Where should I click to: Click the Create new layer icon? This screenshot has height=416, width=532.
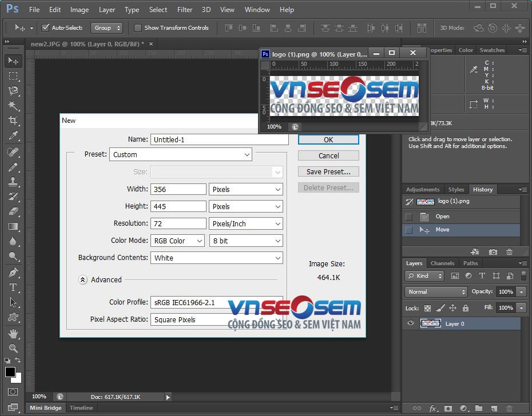click(x=493, y=408)
